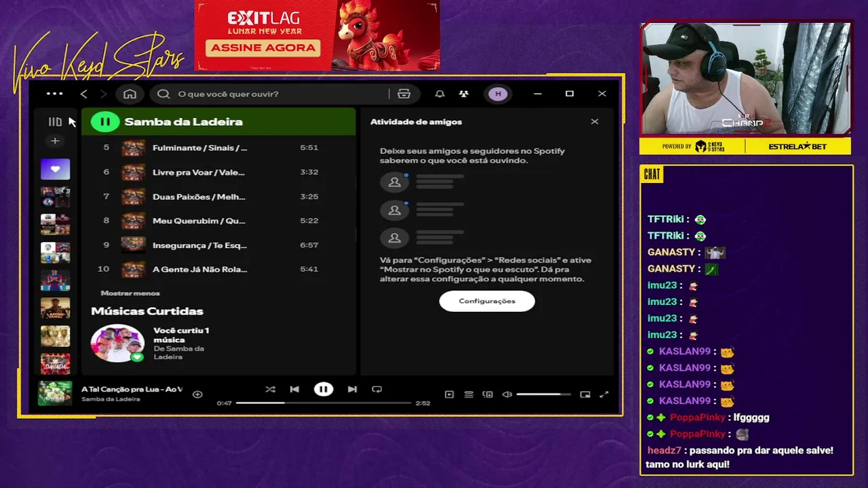
Task: Seek in the song progress bar
Action: tap(323, 403)
